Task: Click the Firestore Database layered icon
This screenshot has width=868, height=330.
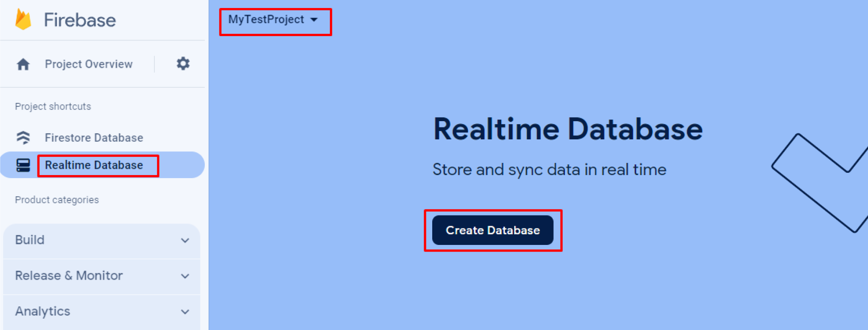Action: [x=23, y=138]
